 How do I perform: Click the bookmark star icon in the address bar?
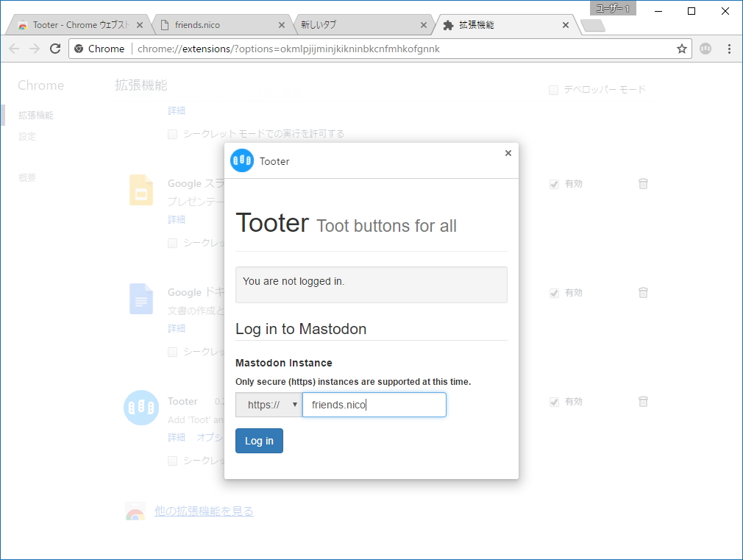(x=682, y=49)
